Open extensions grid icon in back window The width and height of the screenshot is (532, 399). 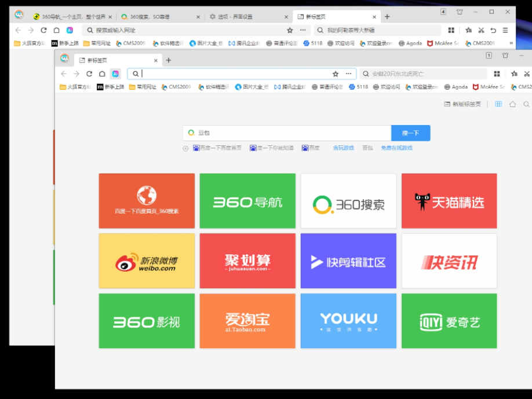coord(451,30)
